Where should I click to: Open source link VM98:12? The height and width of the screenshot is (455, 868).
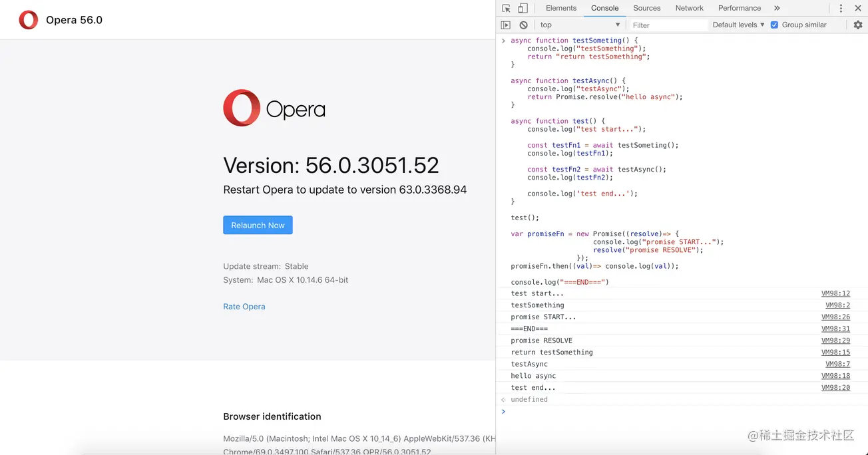tap(835, 293)
